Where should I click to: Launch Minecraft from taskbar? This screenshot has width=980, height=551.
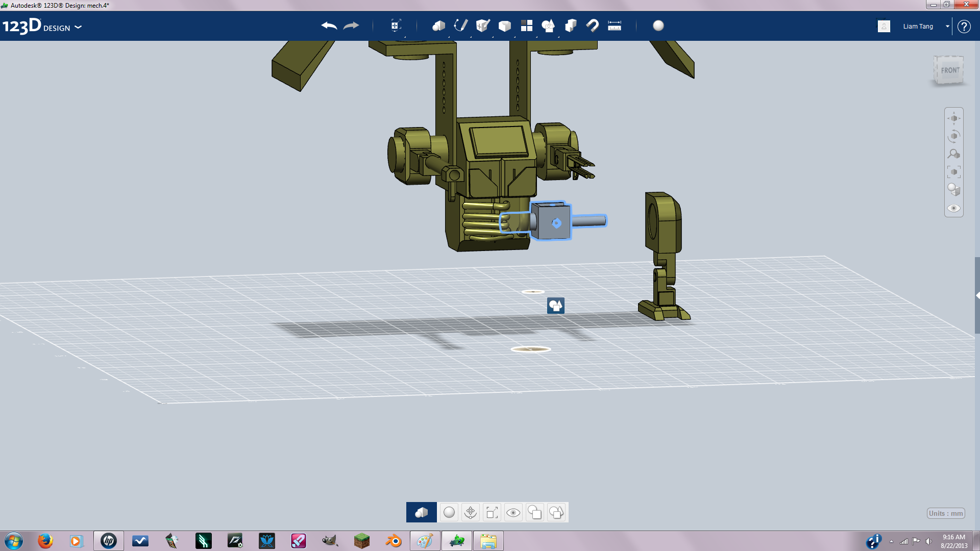pos(361,541)
